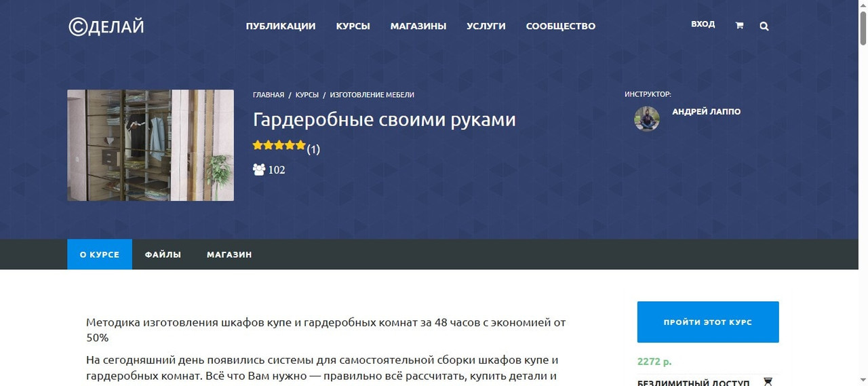Open the Услуги menu item
This screenshot has height=386, width=868.
click(486, 26)
